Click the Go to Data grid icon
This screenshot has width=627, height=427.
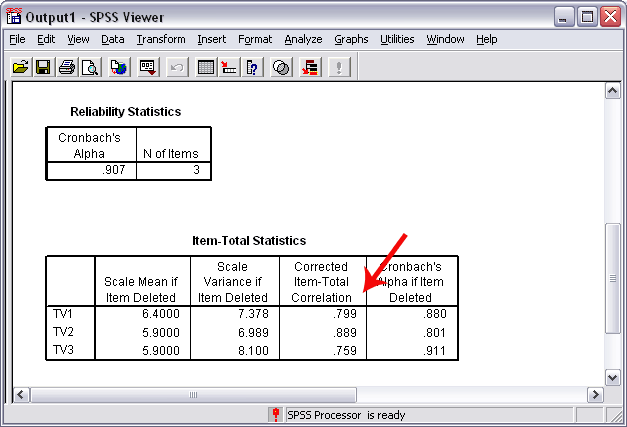point(206,67)
